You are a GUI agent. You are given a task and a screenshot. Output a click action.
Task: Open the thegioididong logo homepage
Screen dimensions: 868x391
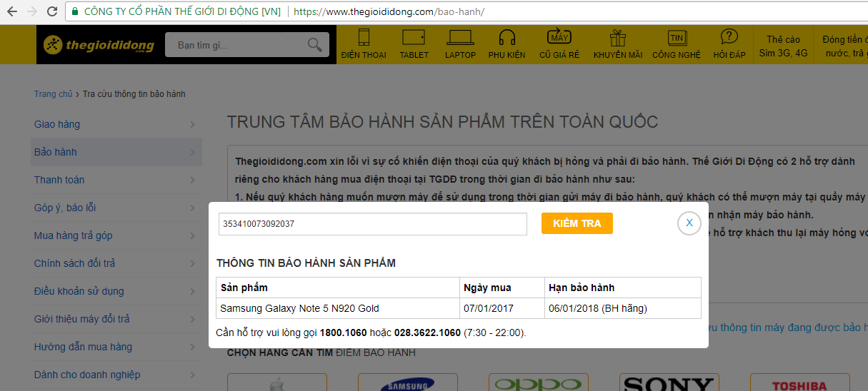coord(99,45)
